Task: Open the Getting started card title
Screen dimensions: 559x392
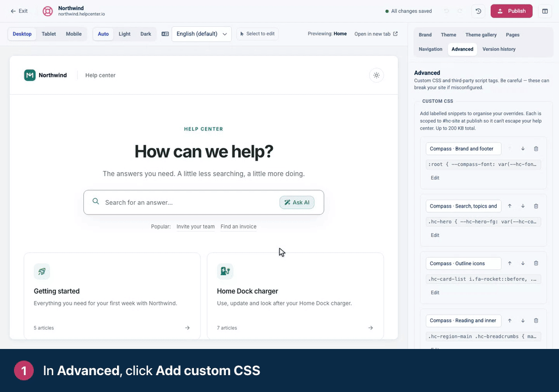Action: click(x=56, y=291)
